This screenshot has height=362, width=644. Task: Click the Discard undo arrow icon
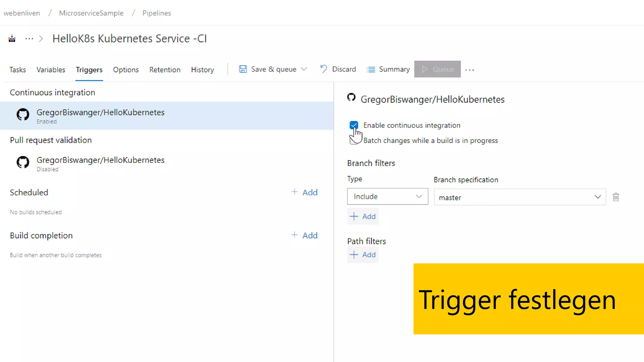[x=324, y=69]
